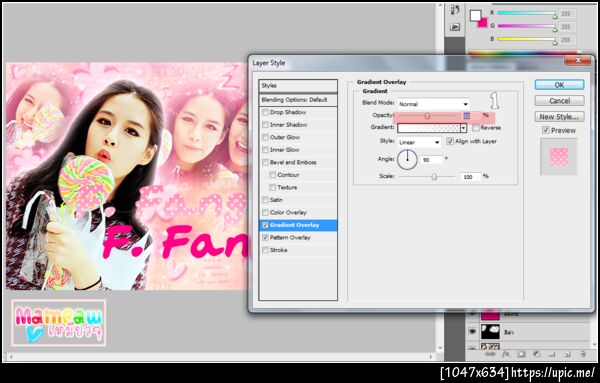The width and height of the screenshot is (600, 383).
Task: Click the R value field showing 255
Action: [x=566, y=13]
